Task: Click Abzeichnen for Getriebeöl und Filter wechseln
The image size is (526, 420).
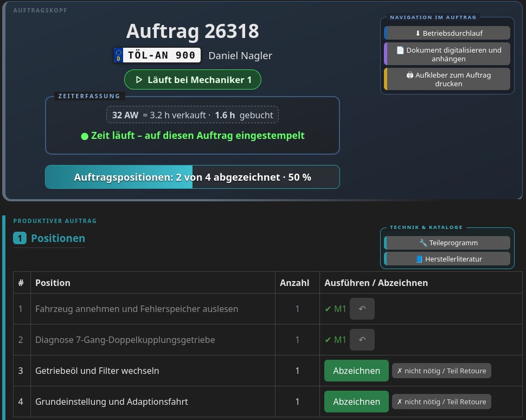Action: (356, 371)
